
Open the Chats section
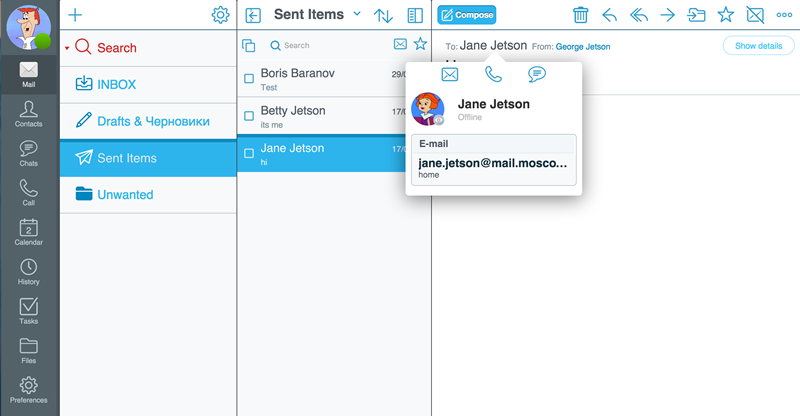pos(29,153)
